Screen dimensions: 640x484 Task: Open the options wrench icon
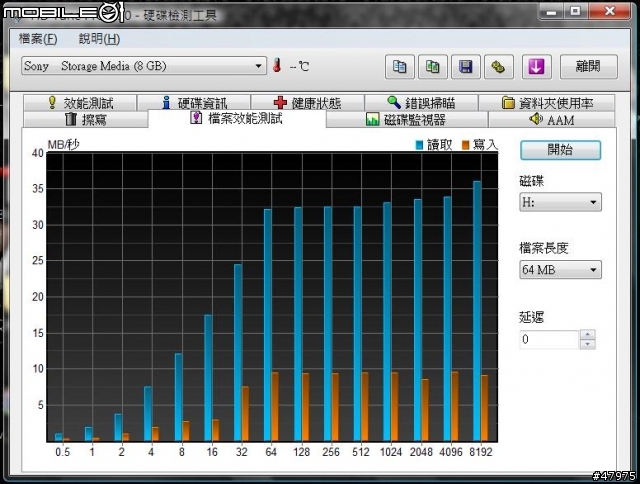(x=498, y=67)
